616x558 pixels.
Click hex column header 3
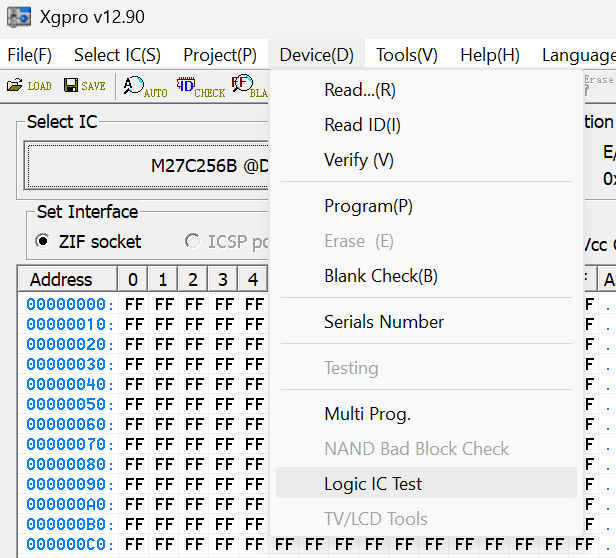[223, 279]
